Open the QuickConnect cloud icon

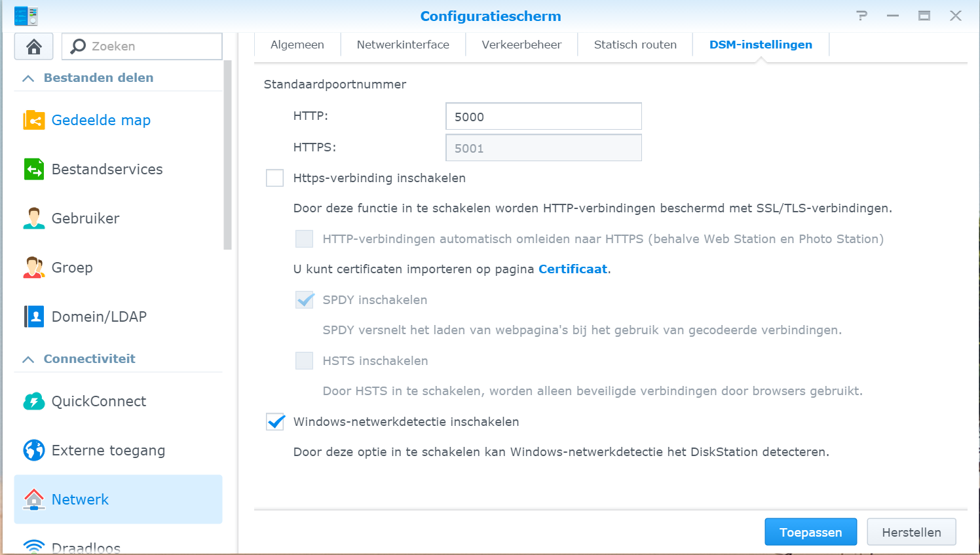34,401
